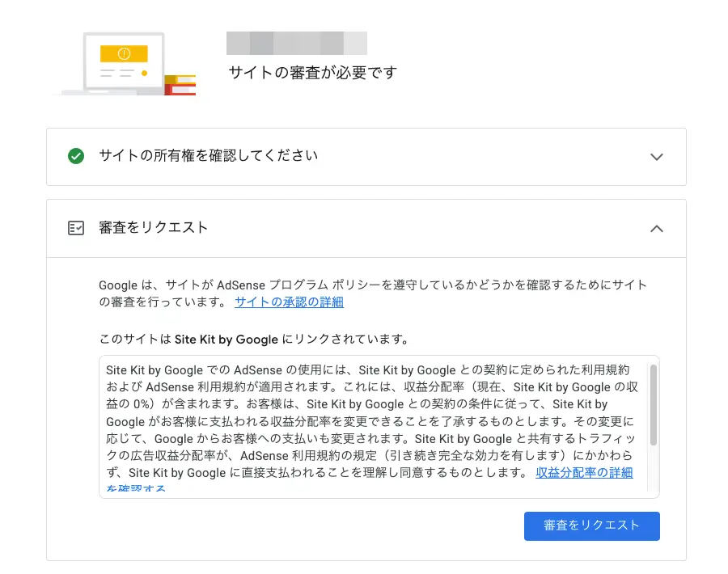Click the 審査をリクエスト section header label
Image resolution: width=728 pixels, height=574 pixels.
click(x=152, y=228)
